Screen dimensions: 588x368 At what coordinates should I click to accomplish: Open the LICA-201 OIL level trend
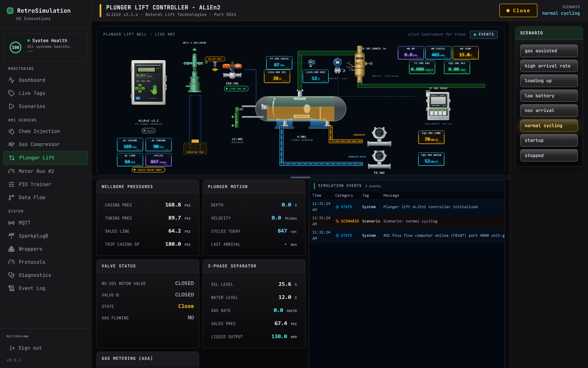pyautogui.click(x=277, y=76)
